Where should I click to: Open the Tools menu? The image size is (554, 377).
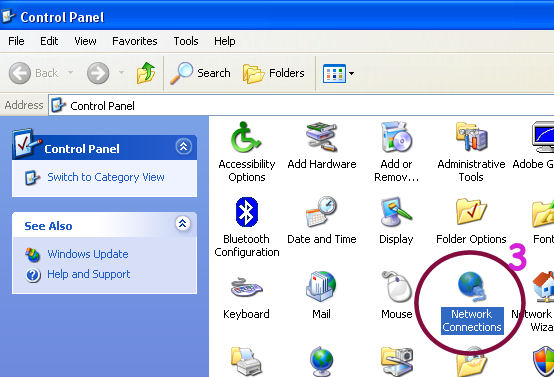click(x=186, y=41)
